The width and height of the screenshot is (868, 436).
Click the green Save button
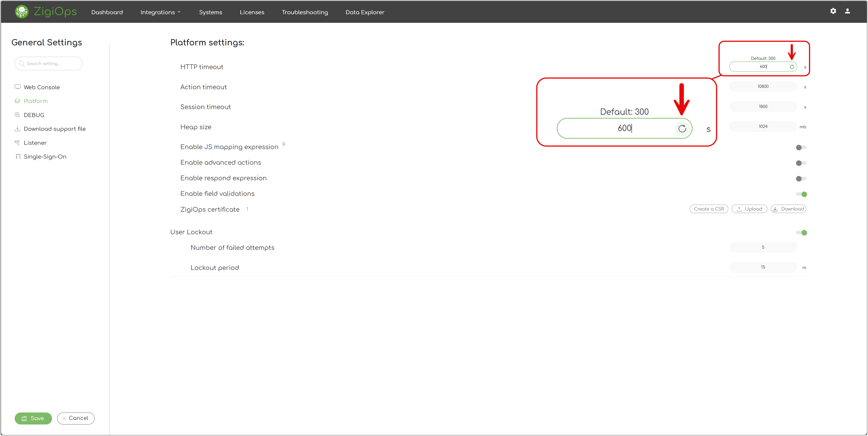click(x=33, y=418)
